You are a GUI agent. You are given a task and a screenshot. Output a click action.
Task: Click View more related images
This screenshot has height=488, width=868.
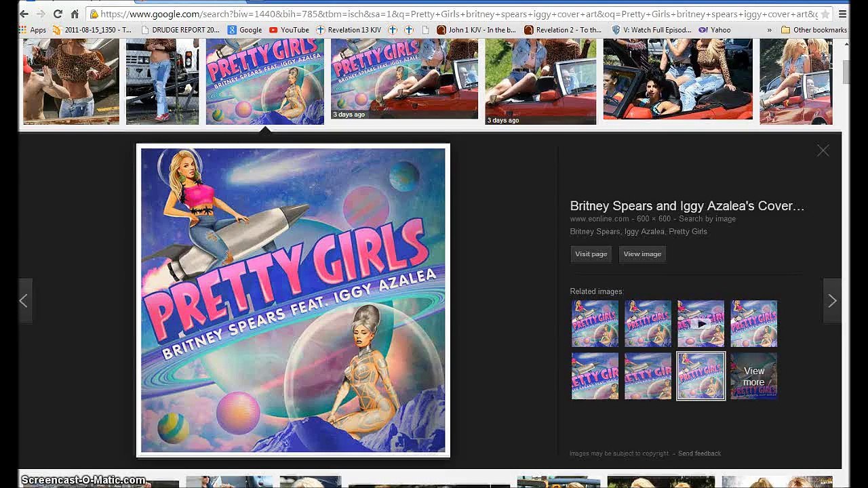pos(753,375)
